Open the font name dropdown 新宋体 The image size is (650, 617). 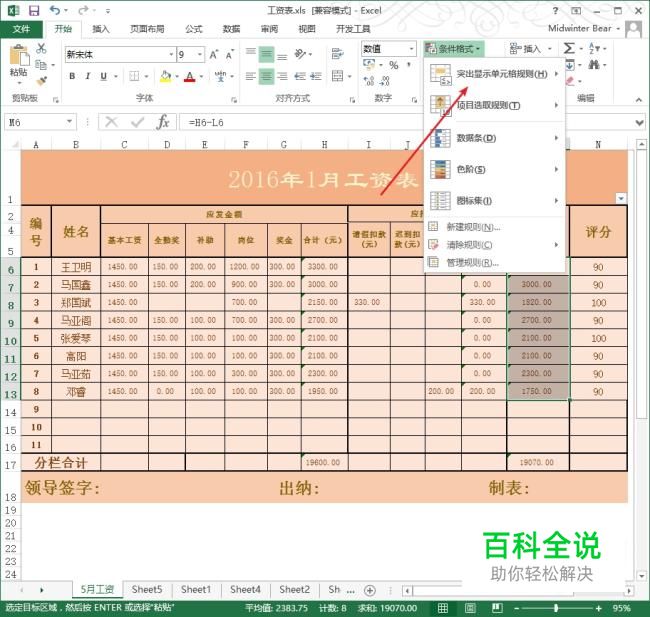click(x=171, y=54)
